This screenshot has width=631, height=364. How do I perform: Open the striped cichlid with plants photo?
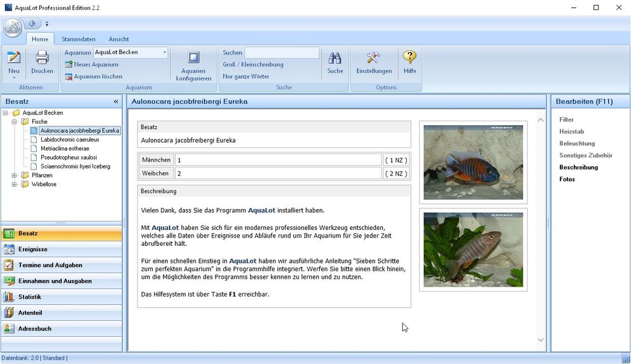click(473, 250)
